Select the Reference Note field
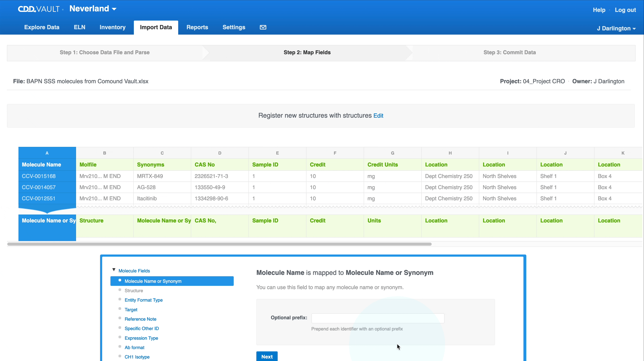This screenshot has width=644, height=361. tap(140, 319)
